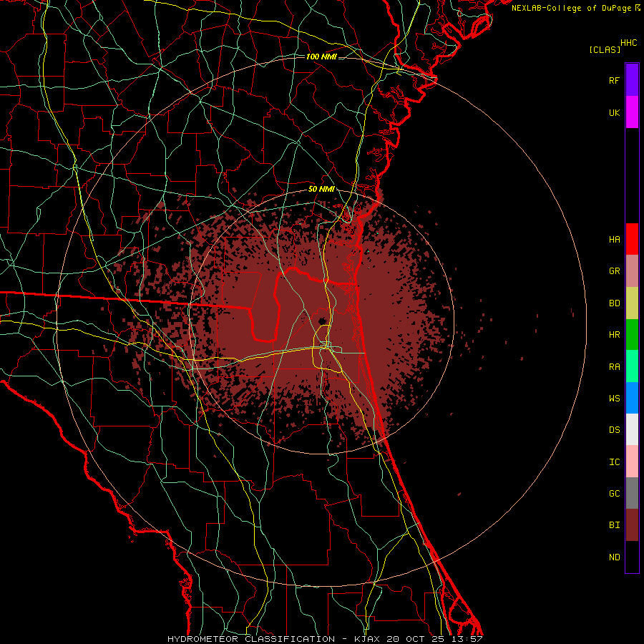
Task: Click the HR green legend swatch
Action: [x=632, y=335]
